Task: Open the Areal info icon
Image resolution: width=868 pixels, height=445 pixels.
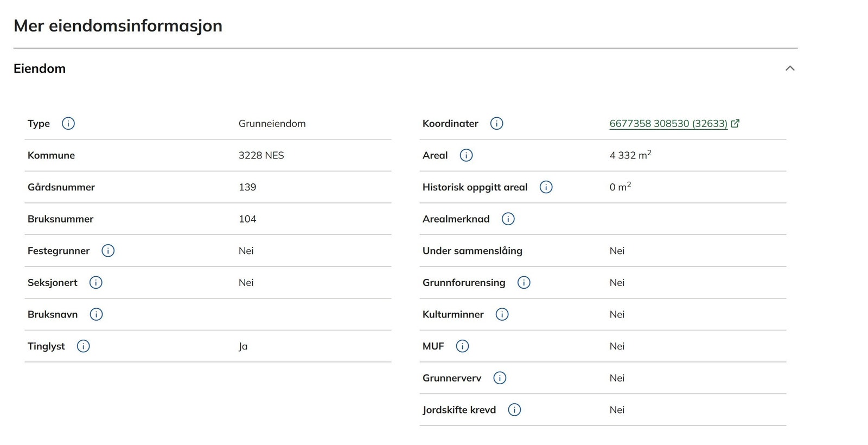Action: tap(466, 156)
